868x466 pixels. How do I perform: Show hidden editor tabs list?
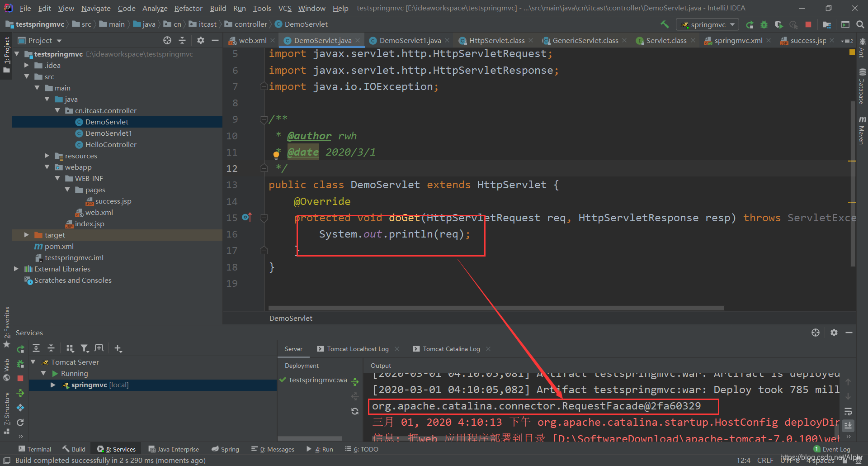coord(847,41)
